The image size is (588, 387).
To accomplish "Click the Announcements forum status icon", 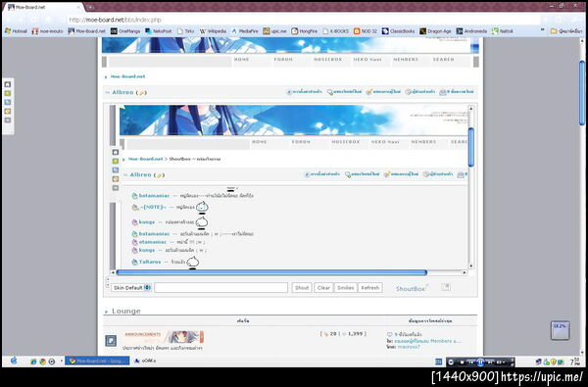I will tap(111, 341).
